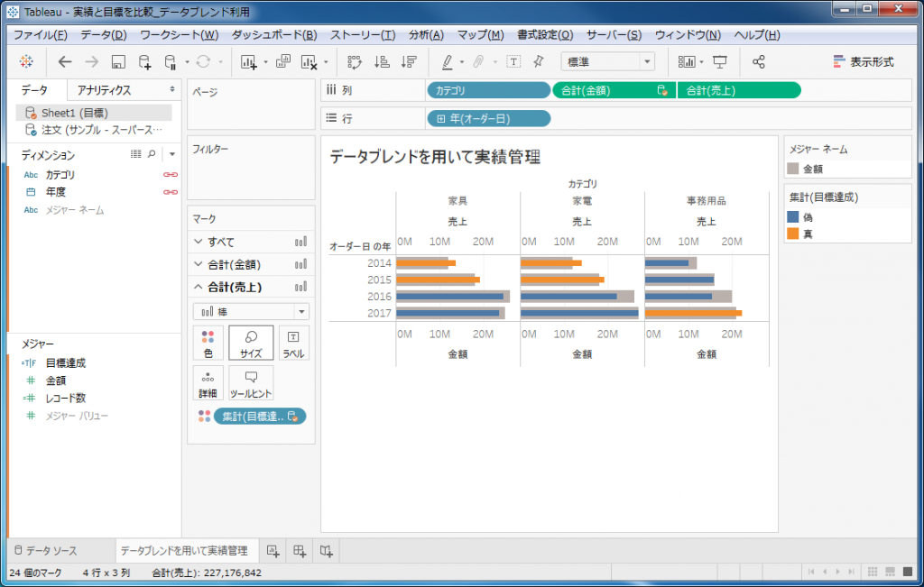This screenshot has width=924, height=587.
Task: Add a new worksheet from bottom tab bar
Action: (273, 550)
